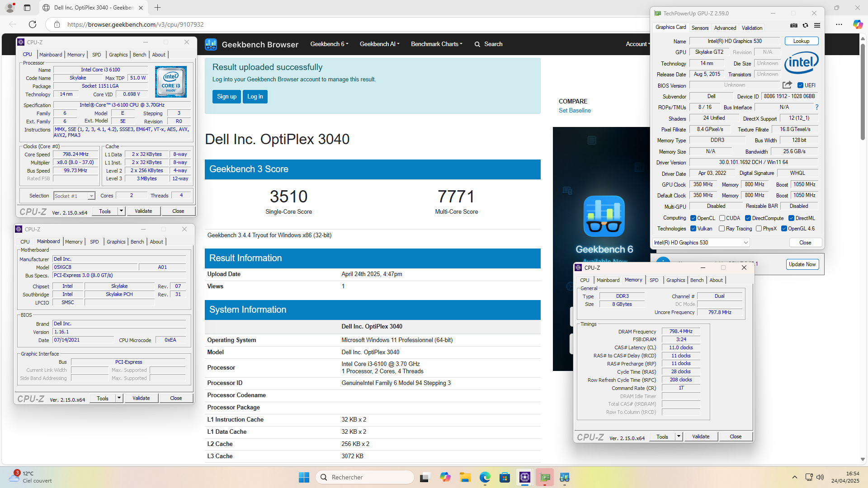
Task: Click Log in on Geekbench
Action: point(255,97)
